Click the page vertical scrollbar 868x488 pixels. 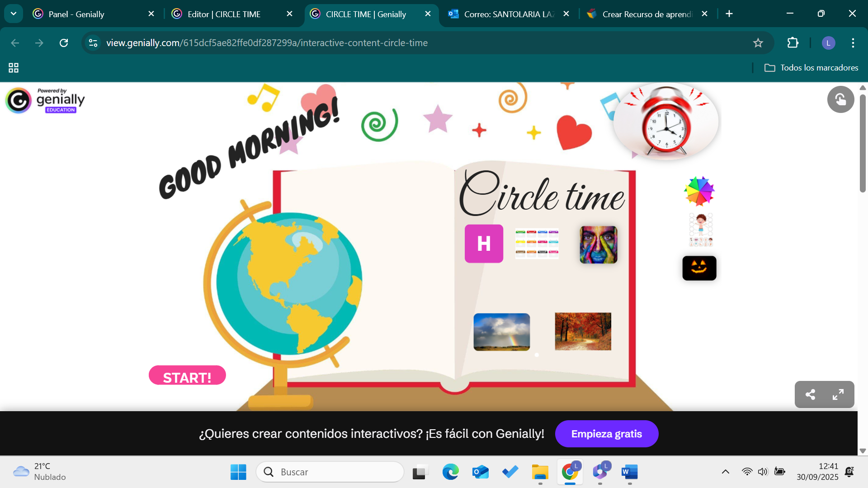coord(862,145)
